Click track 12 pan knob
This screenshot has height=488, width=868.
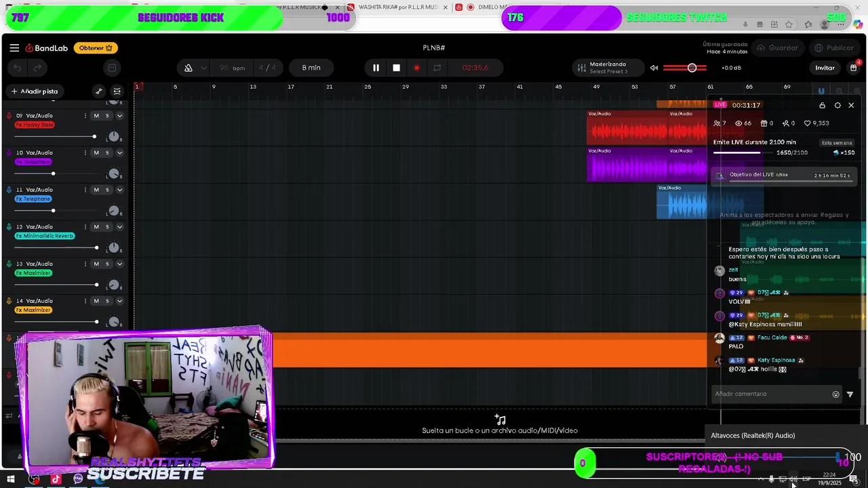pos(114,248)
